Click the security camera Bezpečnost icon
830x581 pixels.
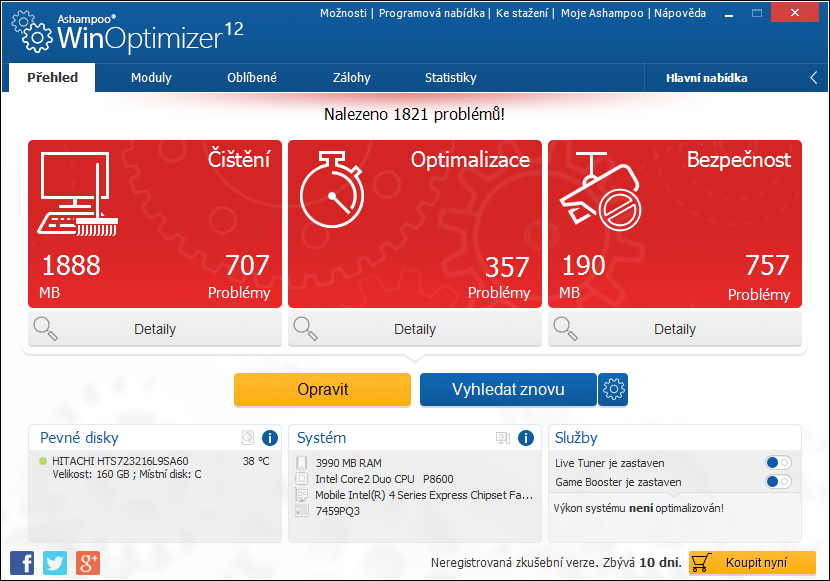click(601, 191)
